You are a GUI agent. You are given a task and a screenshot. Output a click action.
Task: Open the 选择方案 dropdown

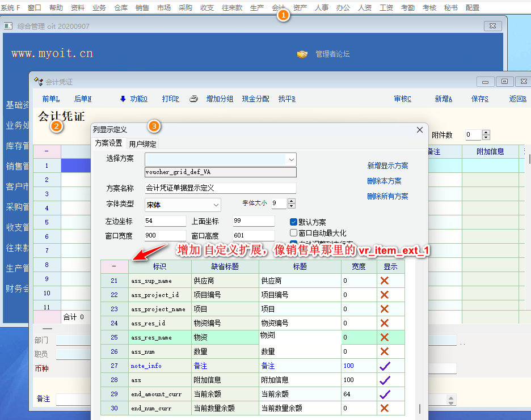pyautogui.click(x=291, y=159)
